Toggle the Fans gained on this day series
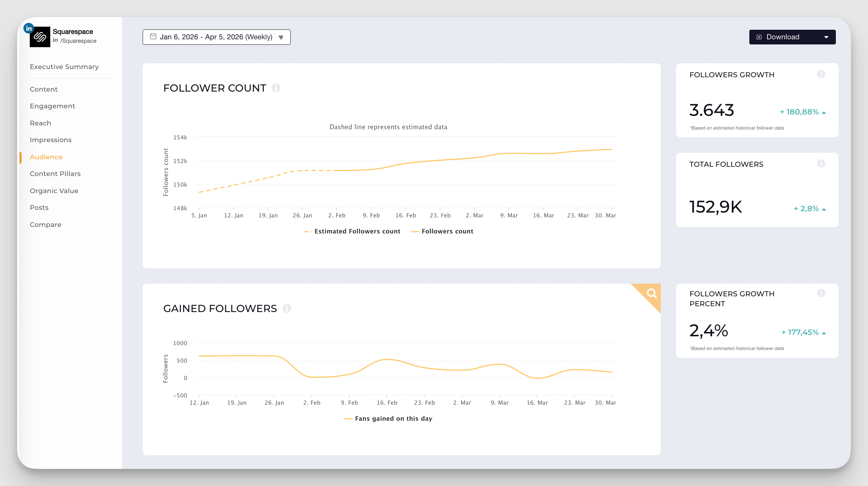868x486 pixels. tap(388, 418)
